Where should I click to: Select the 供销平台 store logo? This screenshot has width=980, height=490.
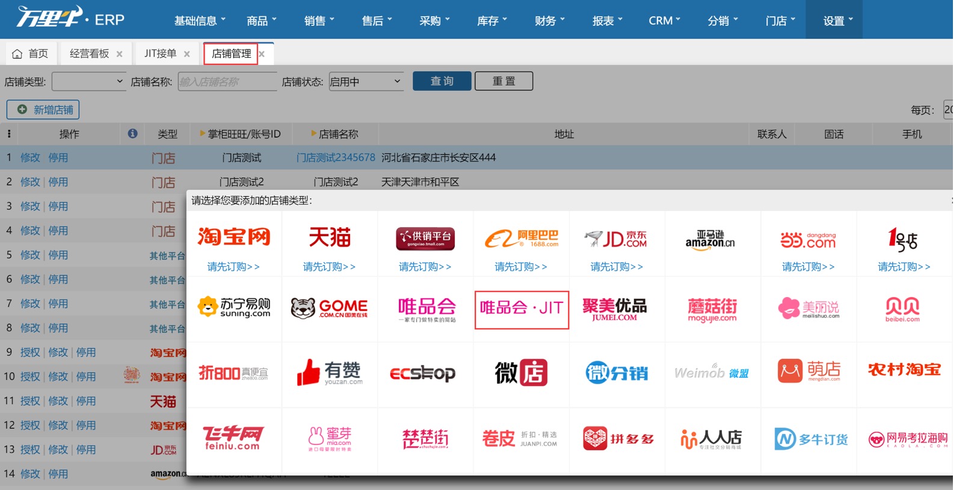tap(425, 239)
